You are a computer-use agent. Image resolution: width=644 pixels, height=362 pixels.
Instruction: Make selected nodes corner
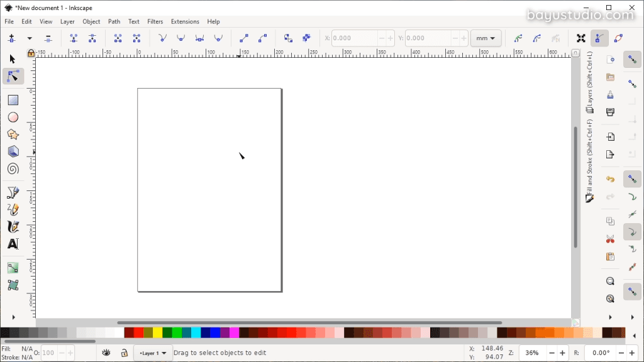click(x=162, y=38)
